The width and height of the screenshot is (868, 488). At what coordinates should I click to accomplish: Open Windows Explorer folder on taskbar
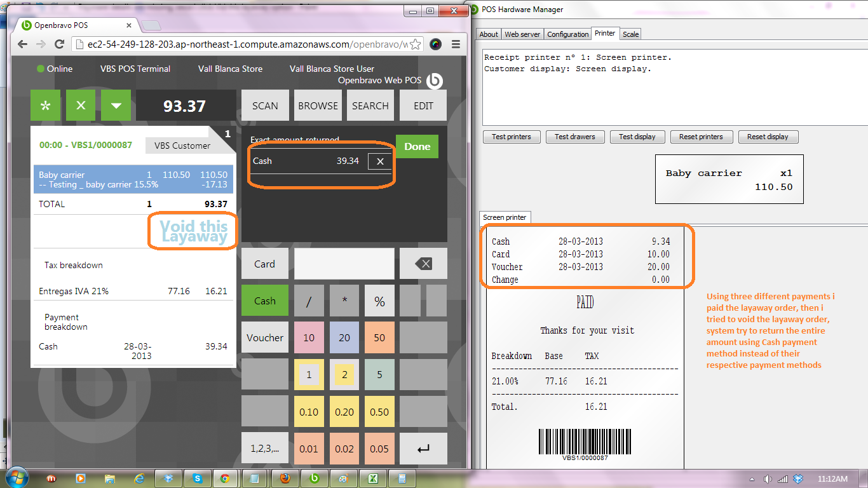point(110,478)
